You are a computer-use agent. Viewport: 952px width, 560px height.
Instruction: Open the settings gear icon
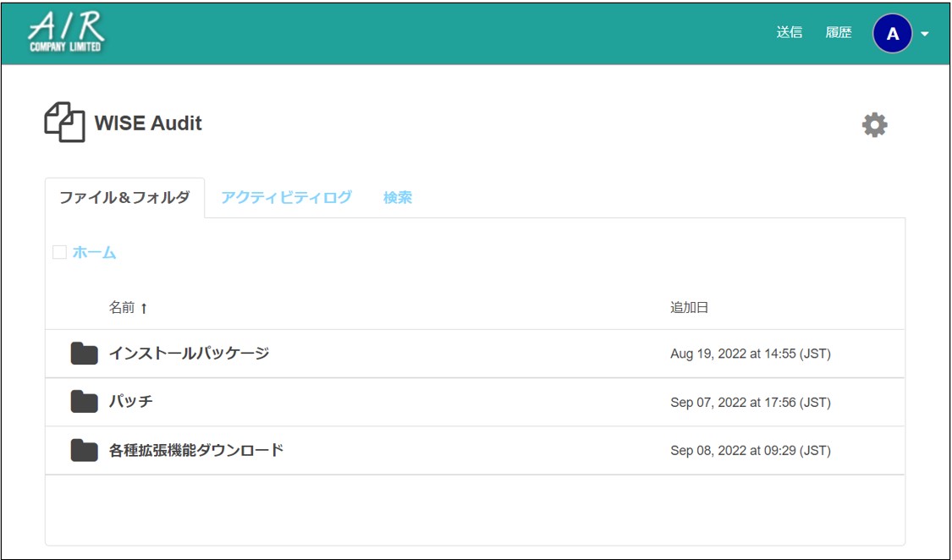pos(874,124)
